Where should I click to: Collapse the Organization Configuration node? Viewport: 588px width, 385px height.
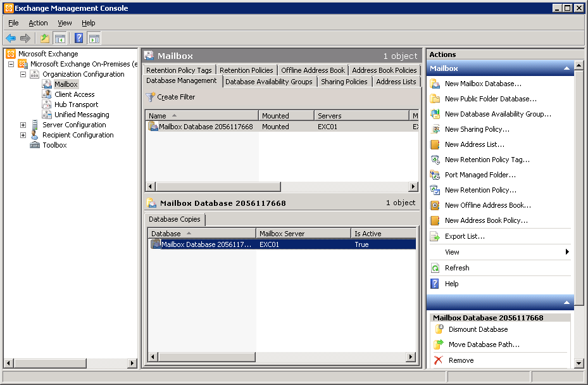[x=23, y=74]
